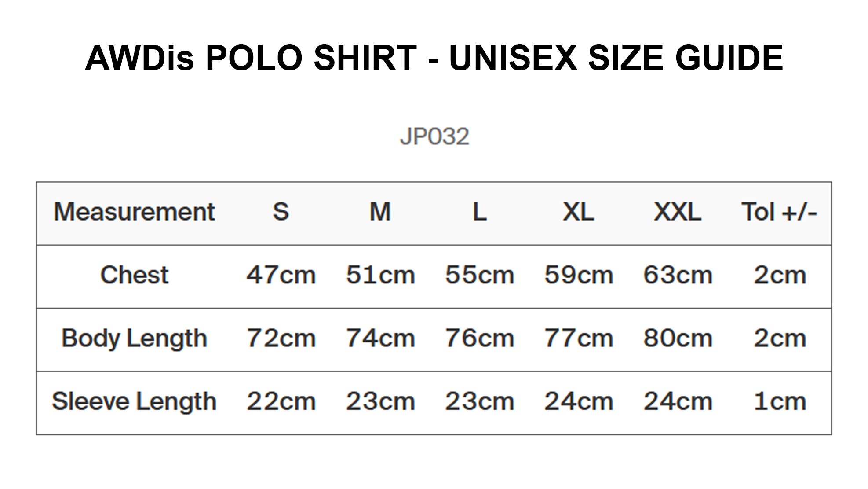Image resolution: width=868 pixels, height=489 pixels.
Task: Click the 55cm chest value for L
Action: point(480,275)
